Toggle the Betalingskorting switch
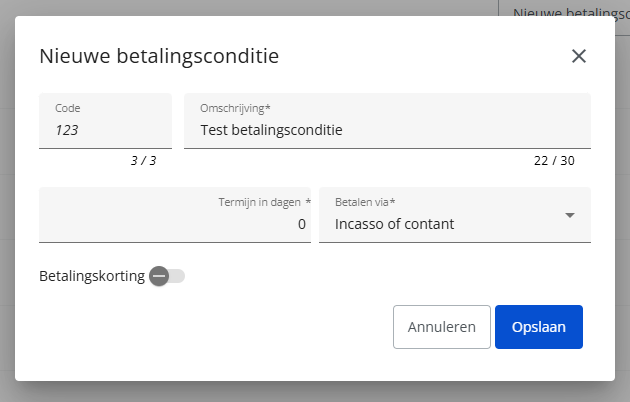 [x=167, y=276]
